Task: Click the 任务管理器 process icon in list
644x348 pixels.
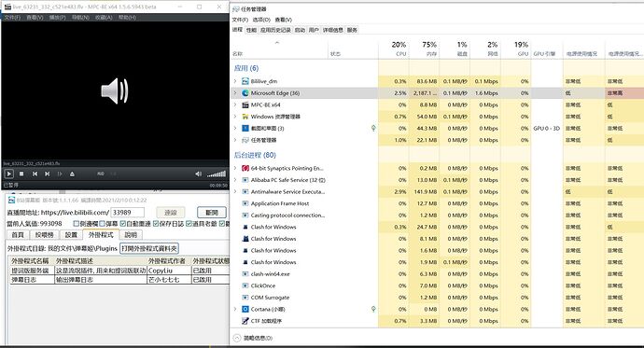Action: pos(245,140)
